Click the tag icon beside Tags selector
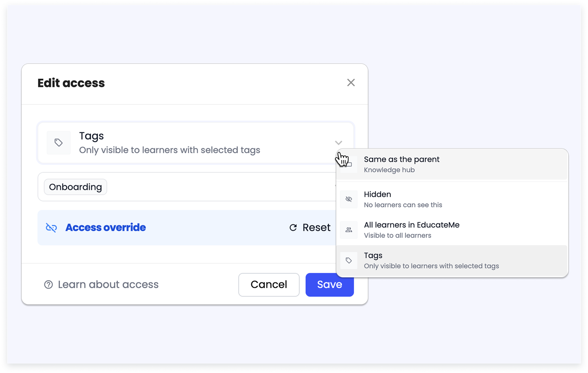The height and width of the screenshot is (373, 588). (x=59, y=143)
